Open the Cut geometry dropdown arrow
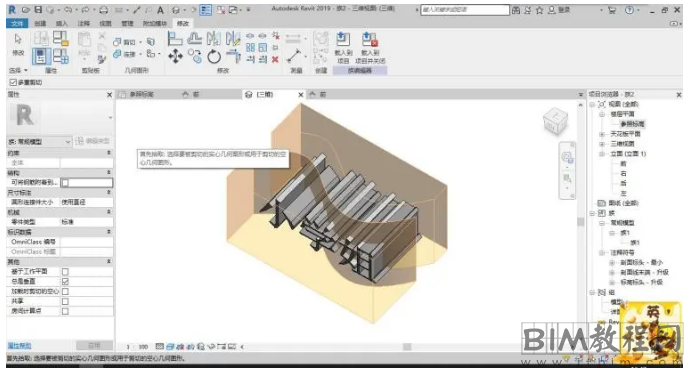Screen dimensions: 689x371 tap(140, 42)
